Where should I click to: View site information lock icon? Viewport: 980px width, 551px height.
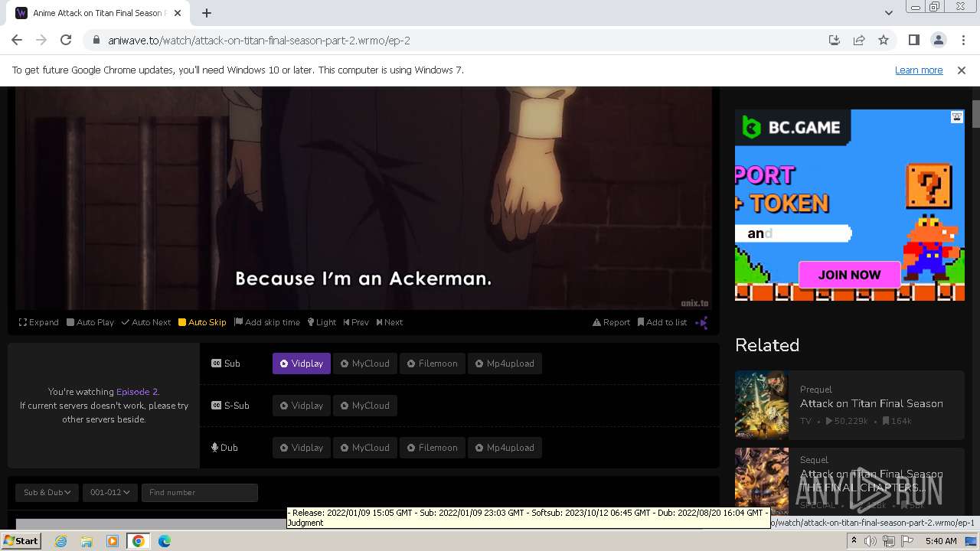click(96, 41)
